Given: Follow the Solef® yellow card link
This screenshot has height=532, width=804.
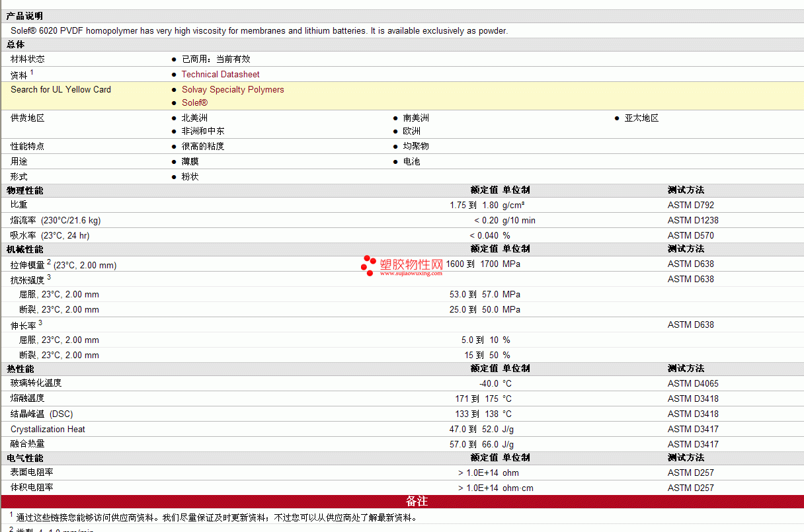Looking at the screenshot, I should (x=194, y=103).
